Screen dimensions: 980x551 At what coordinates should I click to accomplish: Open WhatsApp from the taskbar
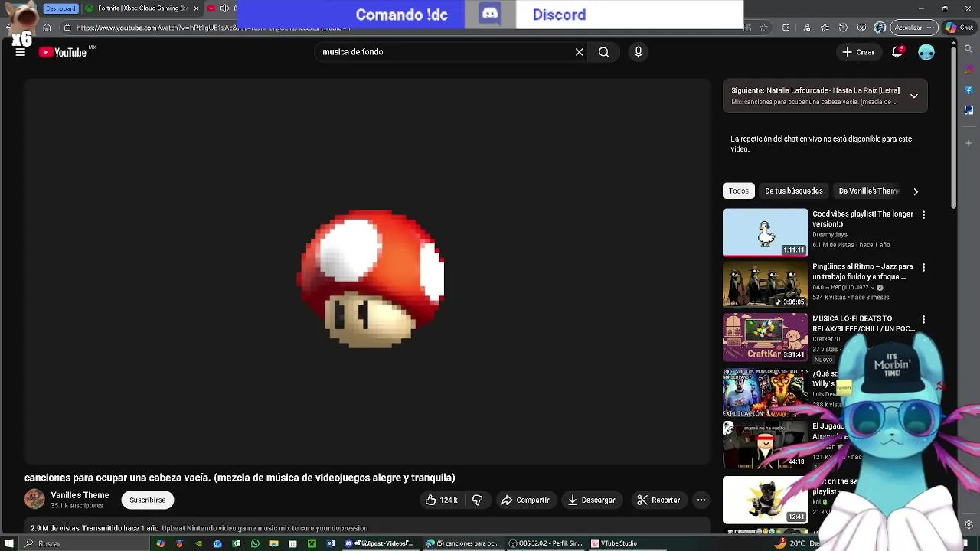tap(255, 543)
